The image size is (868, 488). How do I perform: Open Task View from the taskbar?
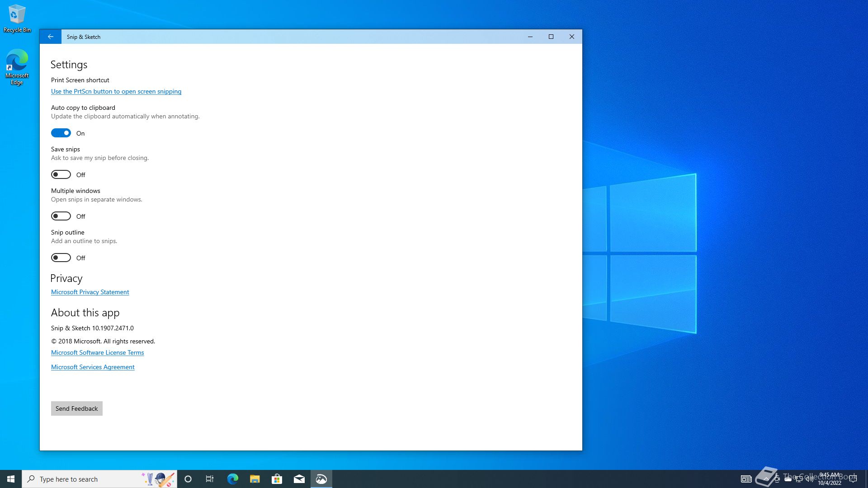pyautogui.click(x=210, y=479)
